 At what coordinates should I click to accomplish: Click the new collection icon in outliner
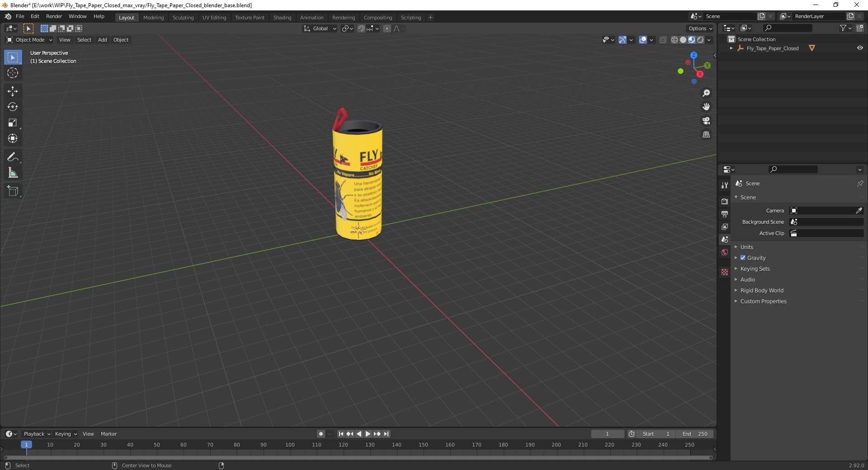point(860,28)
